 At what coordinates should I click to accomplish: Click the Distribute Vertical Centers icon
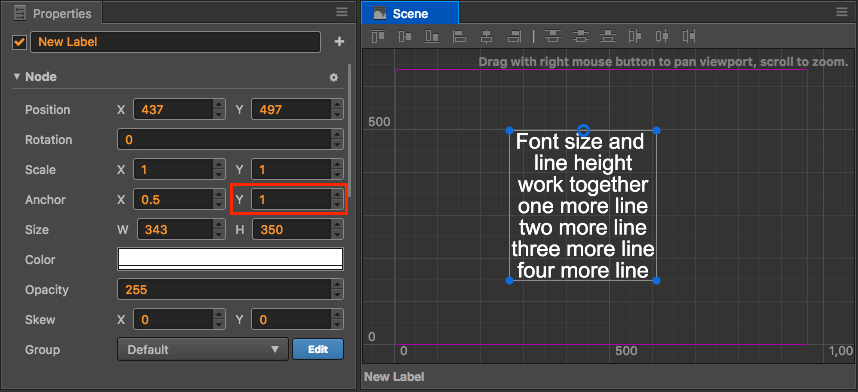pyautogui.click(x=581, y=37)
